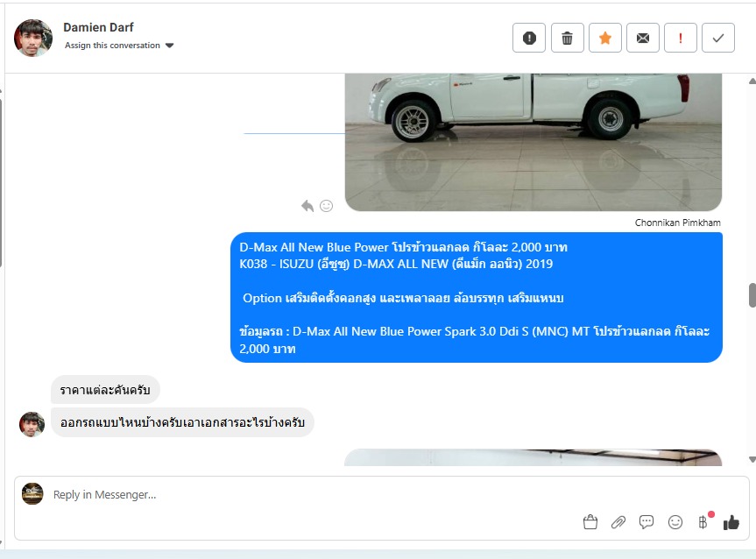This screenshot has width=756, height=559.
Task: Open Damien Darf's profile picture
Action: click(x=32, y=38)
